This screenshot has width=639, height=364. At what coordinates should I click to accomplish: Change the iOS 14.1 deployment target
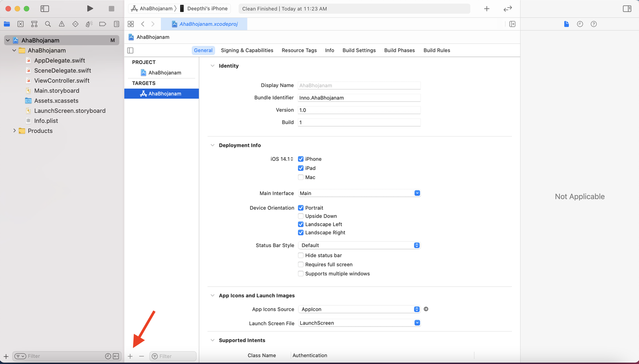282,159
